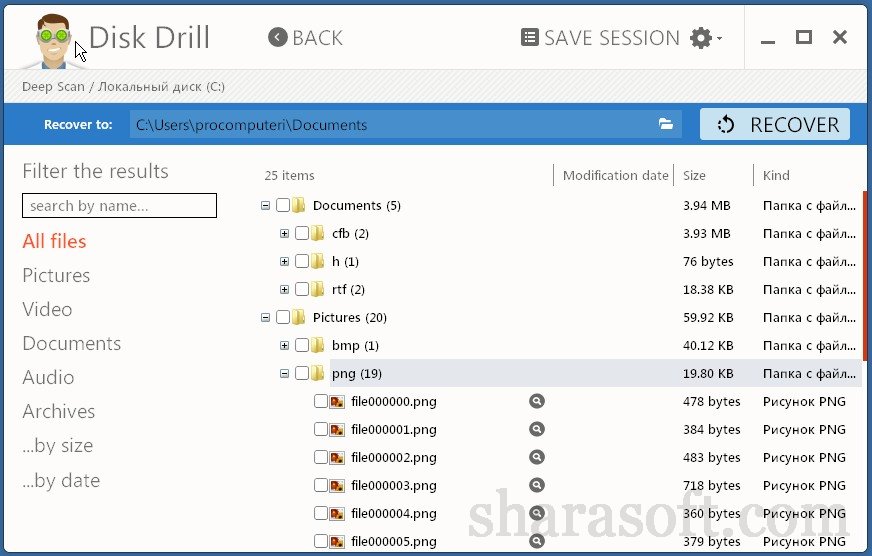The width and height of the screenshot is (872, 556).
Task: Open settings gear dropdown menu
Action: pyautogui.click(x=705, y=38)
